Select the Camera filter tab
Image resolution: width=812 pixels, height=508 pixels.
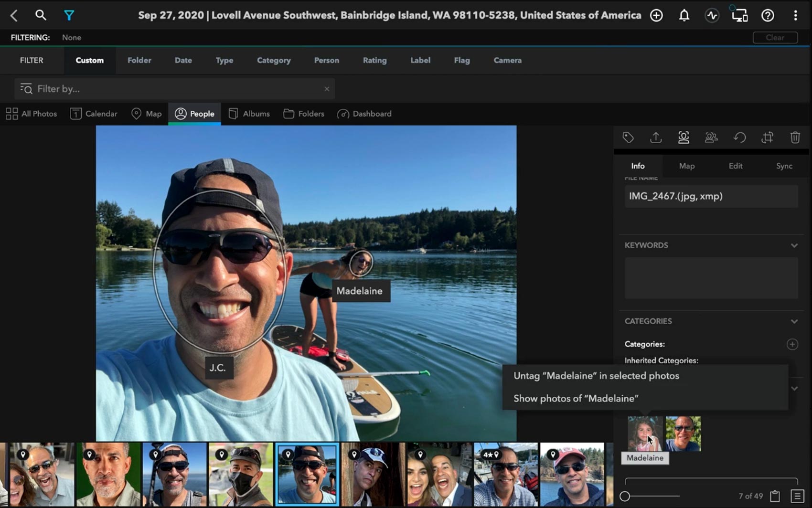point(508,60)
